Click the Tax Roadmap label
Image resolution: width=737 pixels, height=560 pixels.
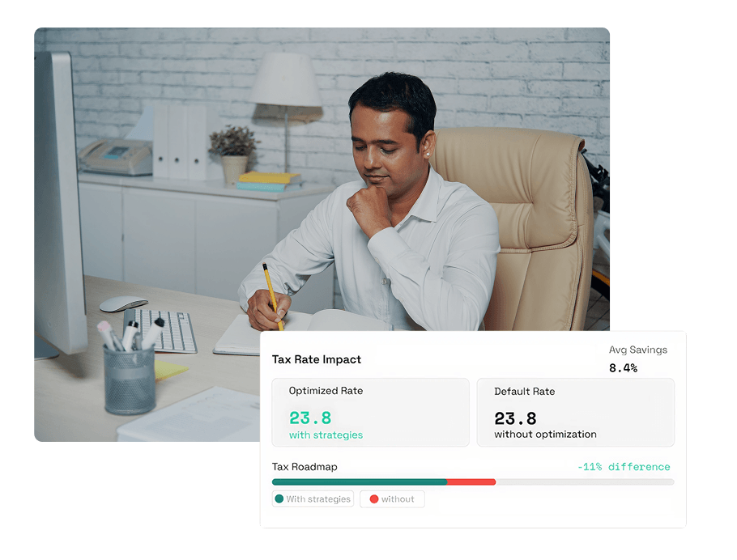pyautogui.click(x=305, y=466)
